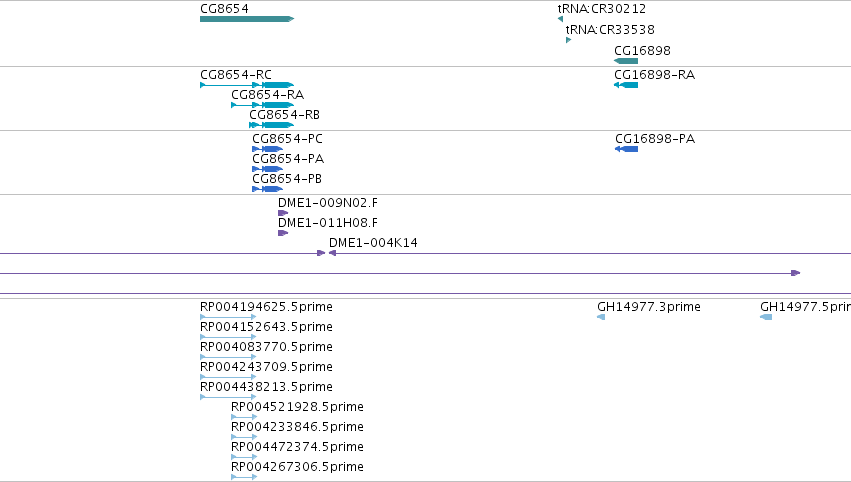The height and width of the screenshot is (482, 851).
Task: Click the CG8654-RC transcript label
Action: tap(236, 74)
